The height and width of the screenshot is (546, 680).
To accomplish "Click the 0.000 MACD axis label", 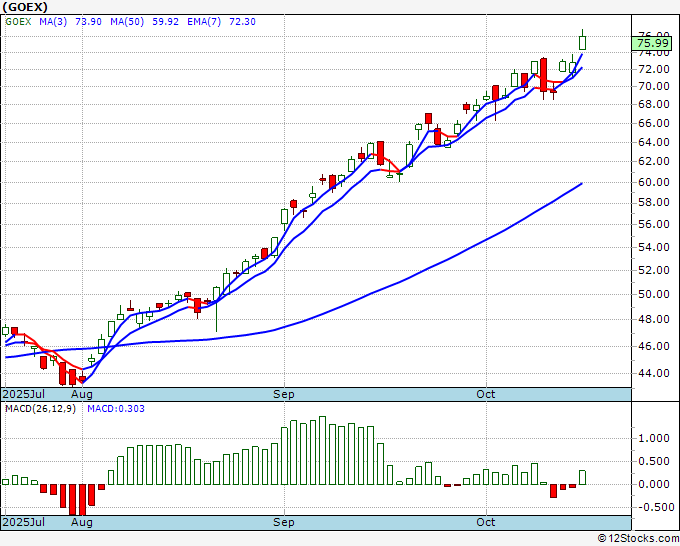I will [654, 484].
